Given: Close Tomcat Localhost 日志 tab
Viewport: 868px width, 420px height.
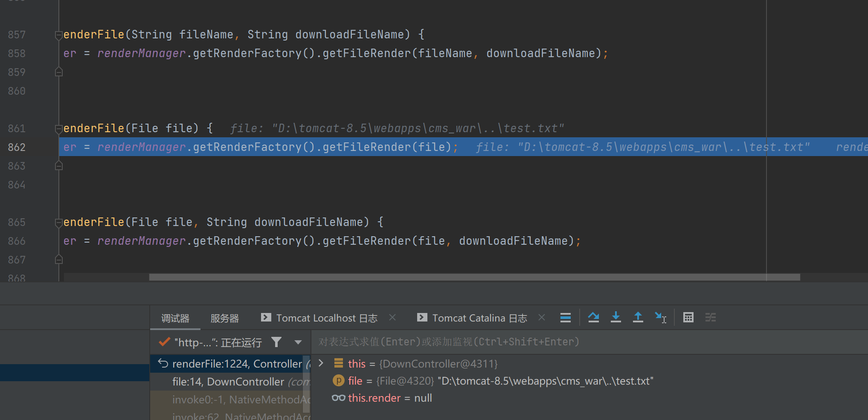Looking at the screenshot, I should pos(393,318).
